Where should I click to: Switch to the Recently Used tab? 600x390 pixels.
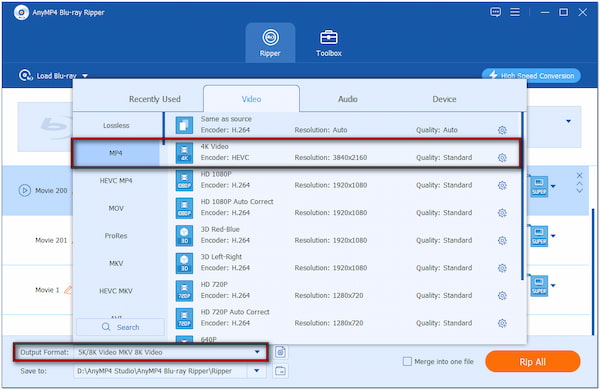coord(155,99)
